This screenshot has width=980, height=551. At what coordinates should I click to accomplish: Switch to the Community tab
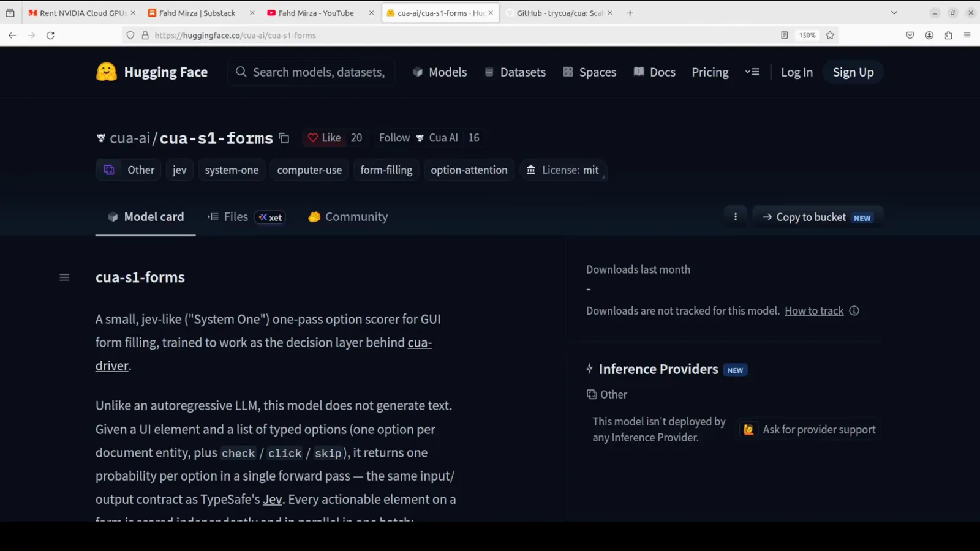click(348, 217)
